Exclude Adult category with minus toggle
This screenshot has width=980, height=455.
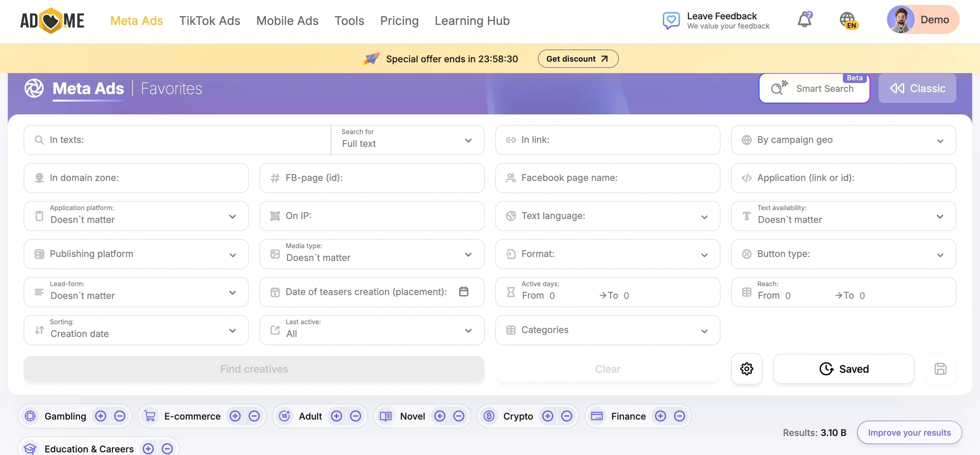355,416
